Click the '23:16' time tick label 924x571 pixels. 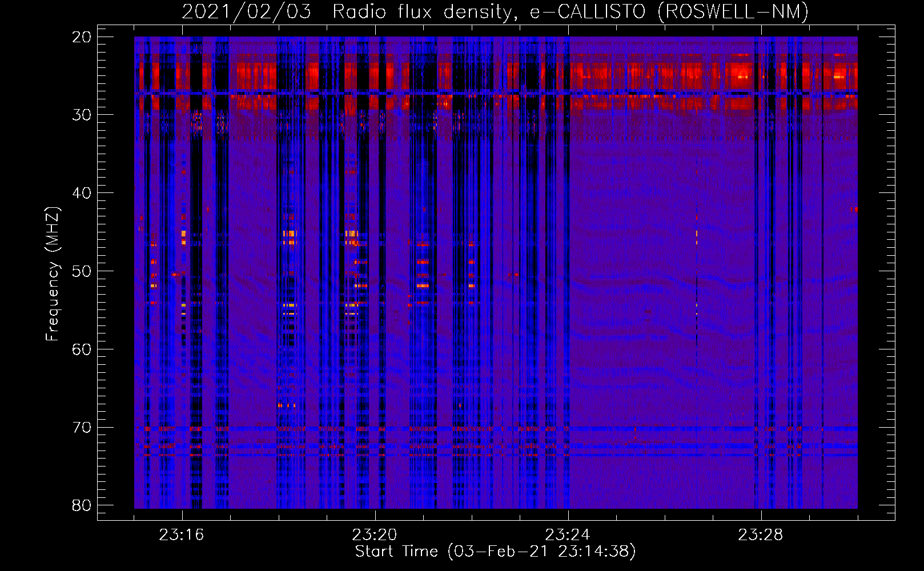pos(182,535)
